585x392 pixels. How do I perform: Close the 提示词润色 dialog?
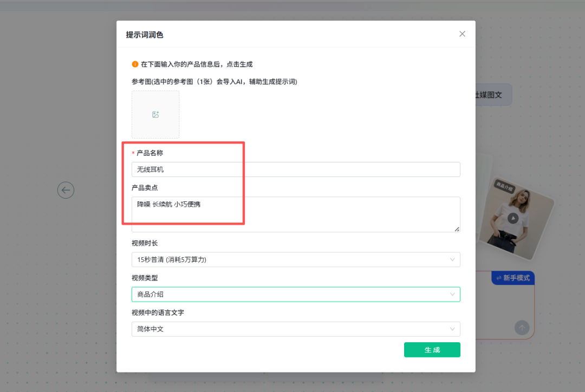coord(462,34)
